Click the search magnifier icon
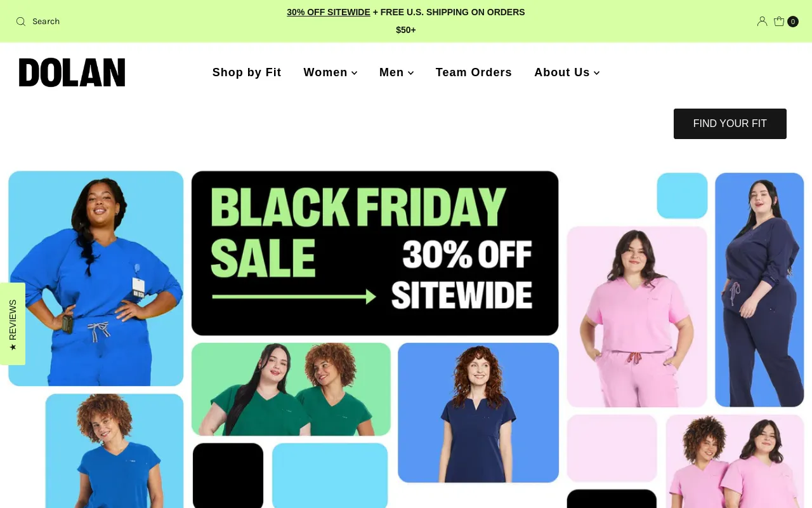The width and height of the screenshot is (812, 508). pos(21,22)
